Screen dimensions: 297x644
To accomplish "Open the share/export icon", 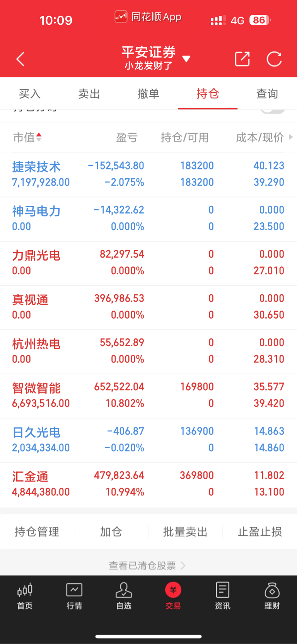I will click(242, 59).
